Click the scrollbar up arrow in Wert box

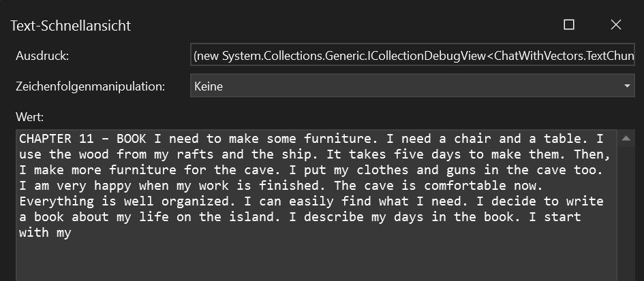626,139
